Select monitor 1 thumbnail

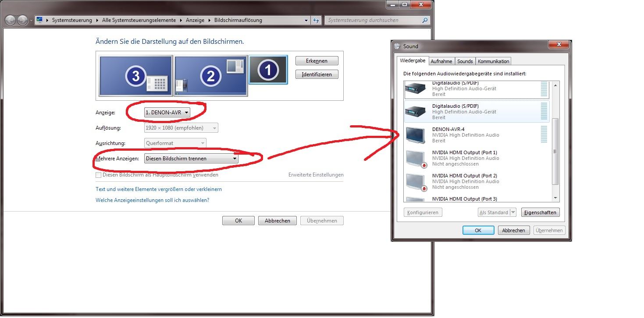pyautogui.click(x=268, y=70)
